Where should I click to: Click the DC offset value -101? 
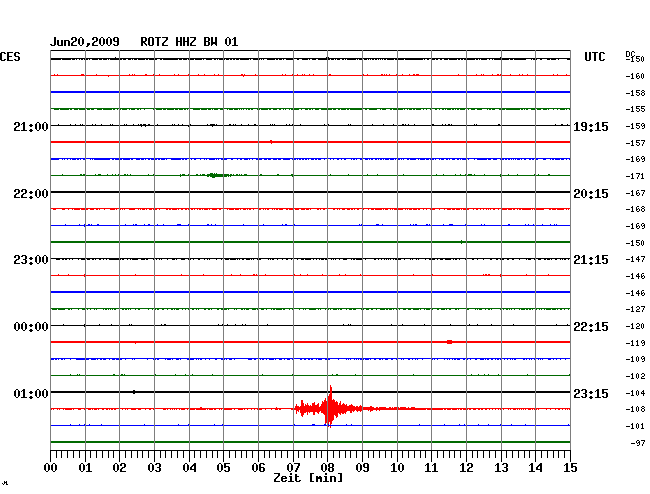click(x=635, y=426)
